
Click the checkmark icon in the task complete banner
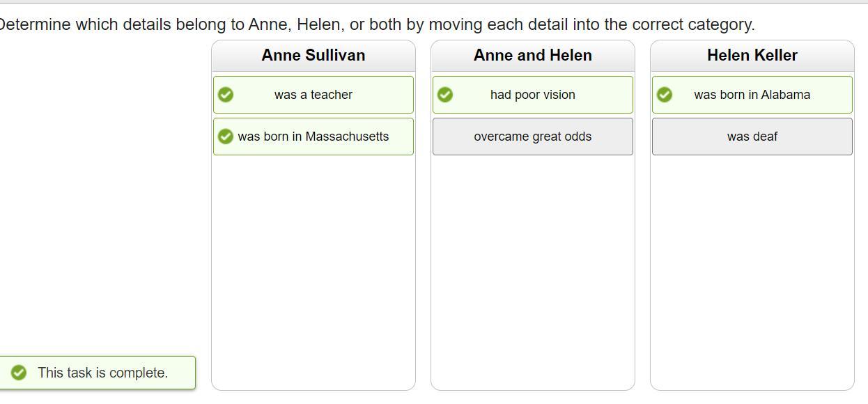pos(19,373)
